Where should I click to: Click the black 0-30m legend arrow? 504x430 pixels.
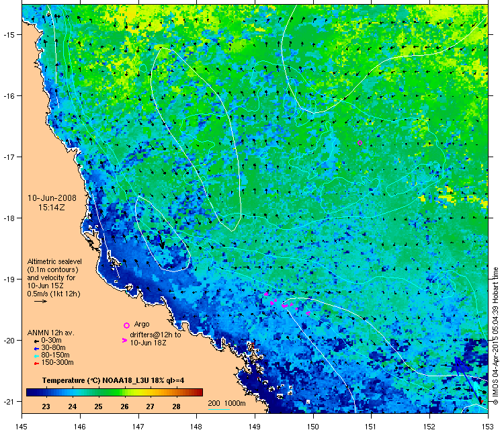coord(37,341)
